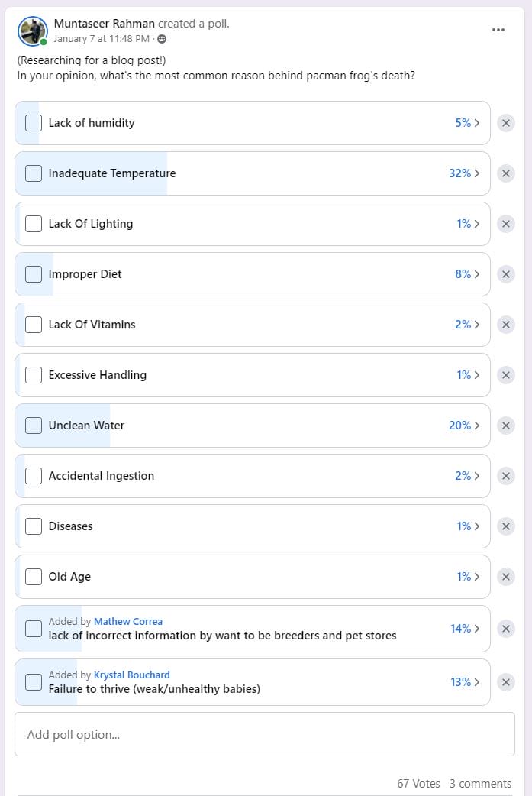Remove the Failure to thrive poll option
Screen dimensions: 532x796
coord(506,682)
